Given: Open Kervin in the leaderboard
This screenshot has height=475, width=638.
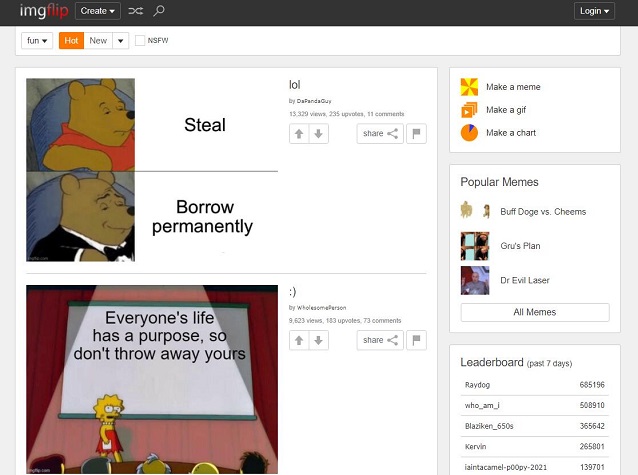Looking at the screenshot, I should point(475,447).
